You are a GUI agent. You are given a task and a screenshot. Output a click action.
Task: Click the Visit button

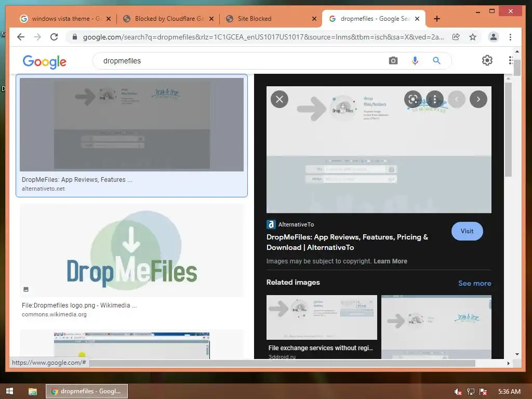(467, 231)
